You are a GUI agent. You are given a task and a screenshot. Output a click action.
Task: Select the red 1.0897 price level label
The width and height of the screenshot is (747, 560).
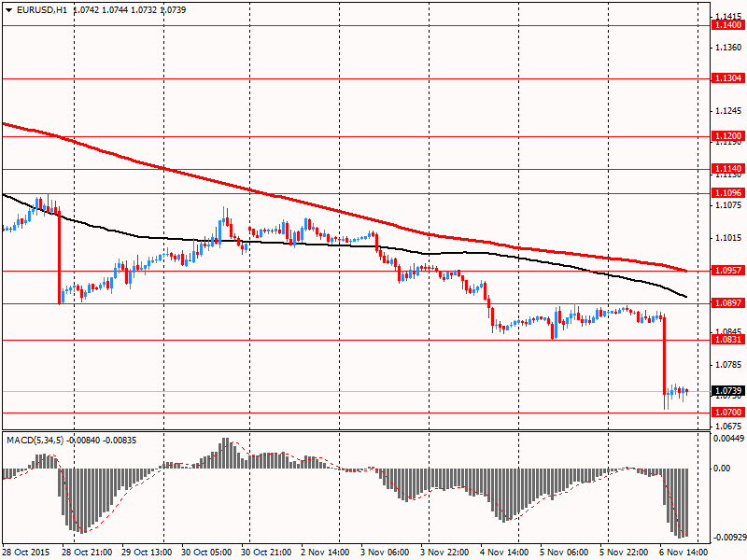coord(727,303)
